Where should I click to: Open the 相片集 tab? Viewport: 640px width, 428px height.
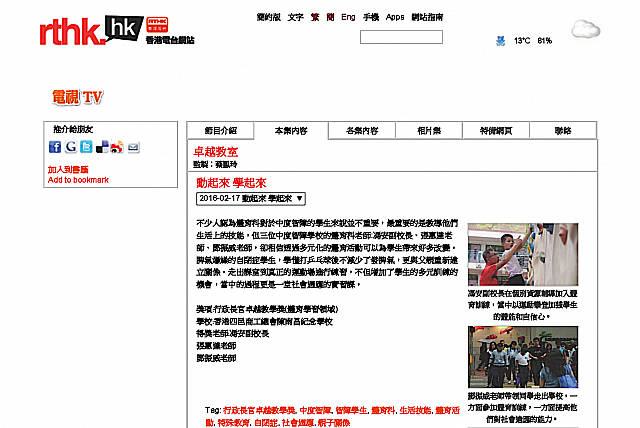pyautogui.click(x=429, y=131)
